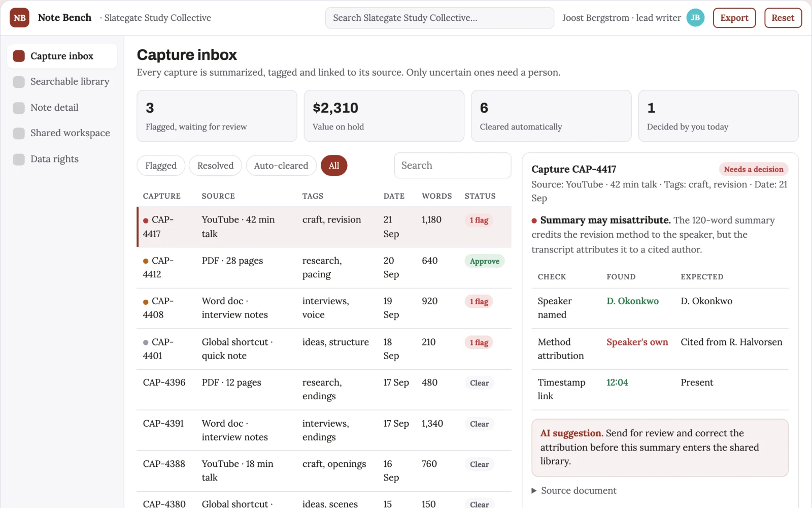
Task: Select the Auto-cleared filter tab
Action: coord(281,166)
